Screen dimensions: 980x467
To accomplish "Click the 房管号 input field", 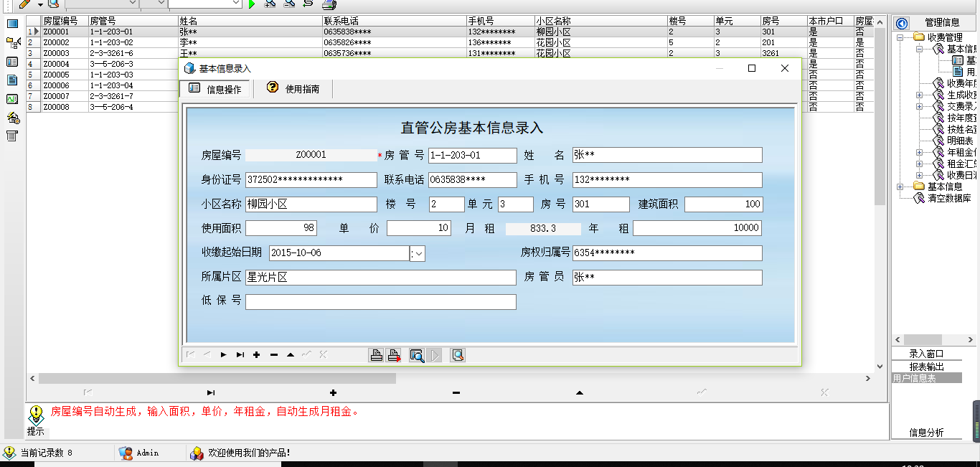I will coord(473,155).
